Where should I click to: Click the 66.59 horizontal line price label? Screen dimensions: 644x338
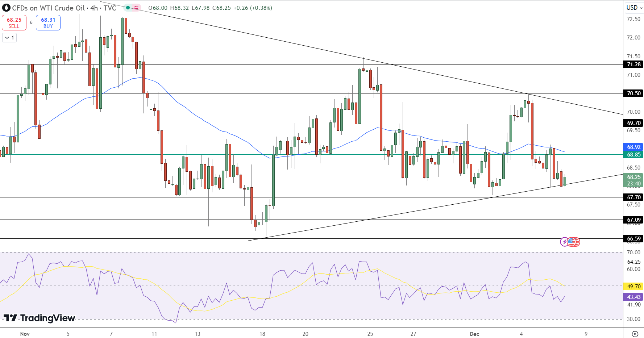coord(633,239)
